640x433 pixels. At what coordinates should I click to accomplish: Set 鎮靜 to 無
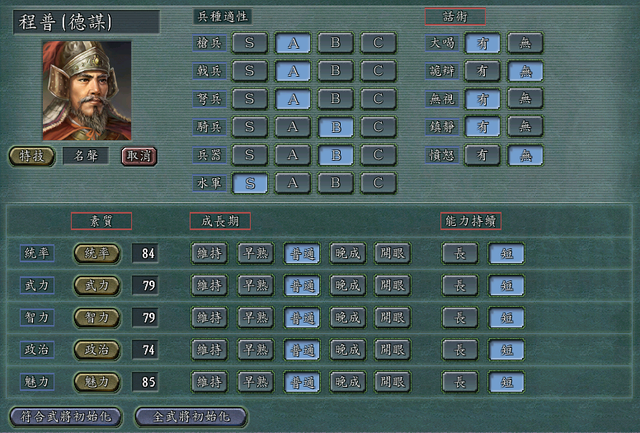(525, 127)
